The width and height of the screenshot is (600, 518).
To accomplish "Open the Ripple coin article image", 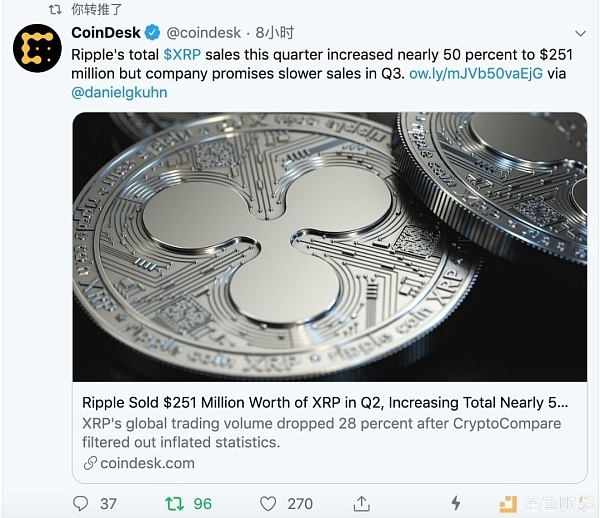I will point(329,247).
